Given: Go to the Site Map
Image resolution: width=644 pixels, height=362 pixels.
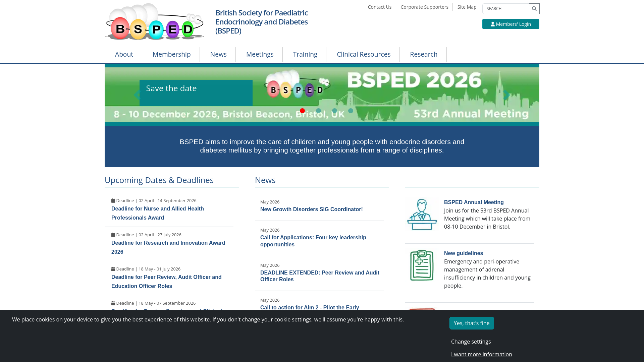Looking at the screenshot, I should coord(467,7).
